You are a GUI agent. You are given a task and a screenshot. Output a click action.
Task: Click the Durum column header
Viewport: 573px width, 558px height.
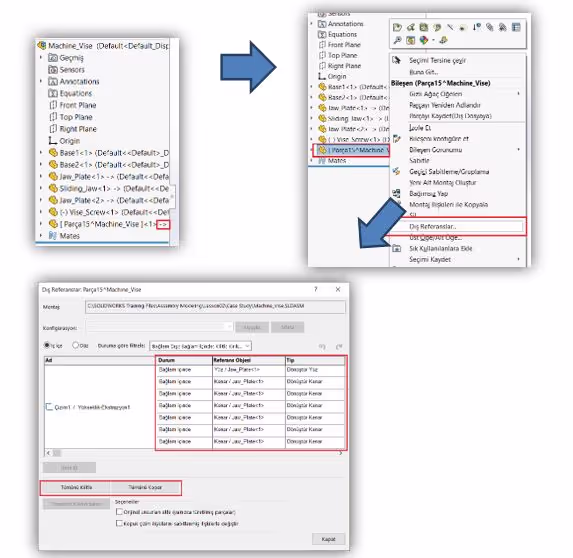click(185, 360)
